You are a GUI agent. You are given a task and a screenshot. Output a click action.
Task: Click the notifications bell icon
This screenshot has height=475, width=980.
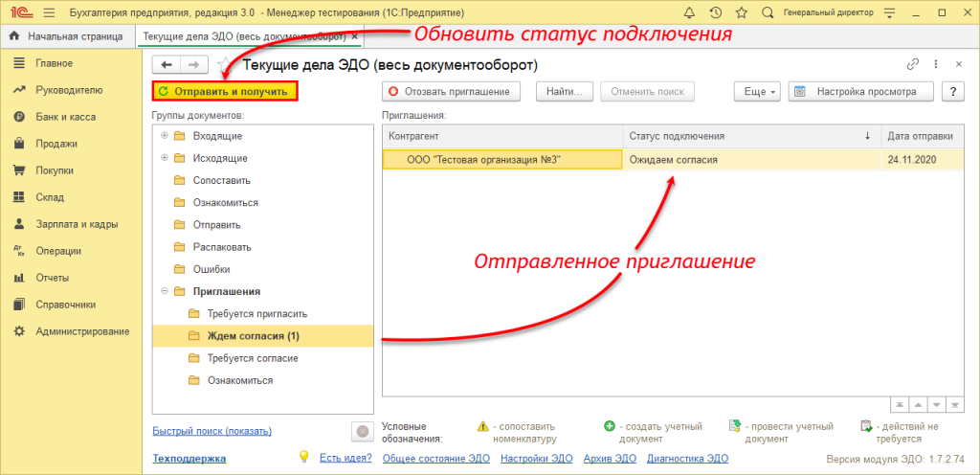click(x=690, y=12)
